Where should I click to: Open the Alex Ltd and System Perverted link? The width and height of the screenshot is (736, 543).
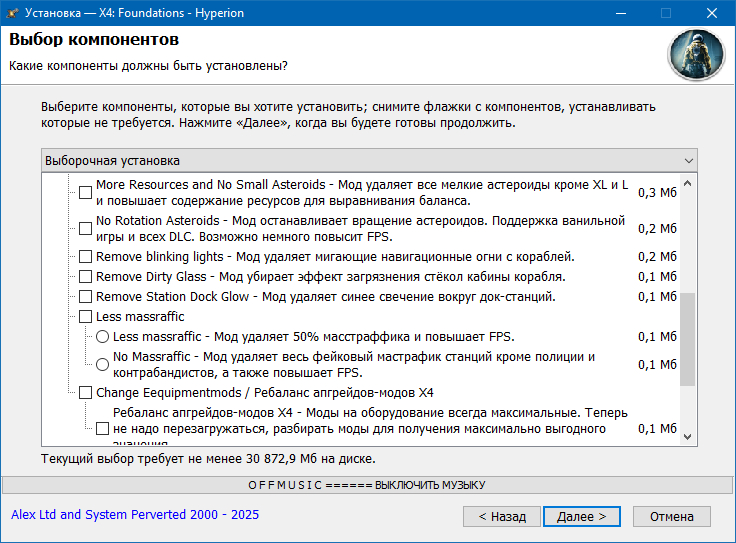pos(135,514)
